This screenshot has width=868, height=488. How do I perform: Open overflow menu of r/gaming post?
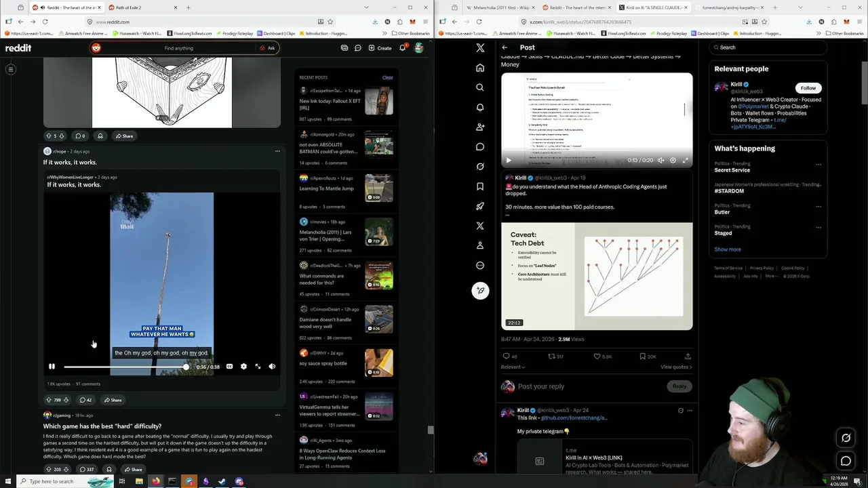(x=277, y=415)
